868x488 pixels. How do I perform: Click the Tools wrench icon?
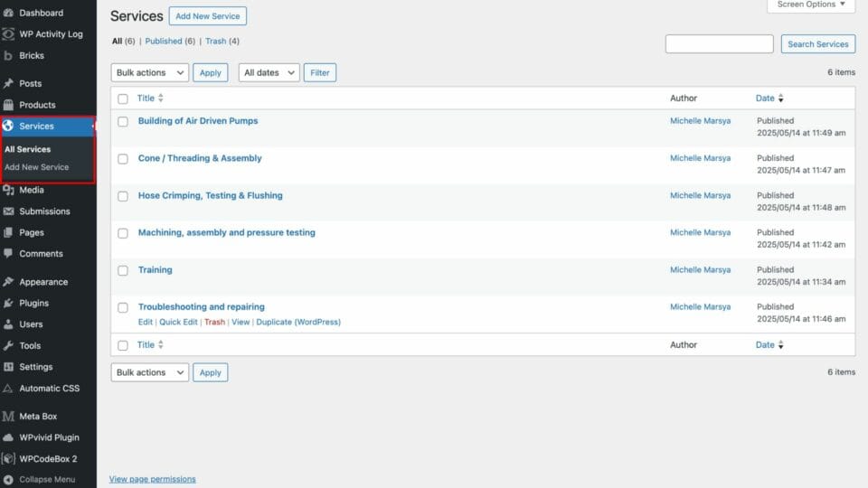coord(8,345)
